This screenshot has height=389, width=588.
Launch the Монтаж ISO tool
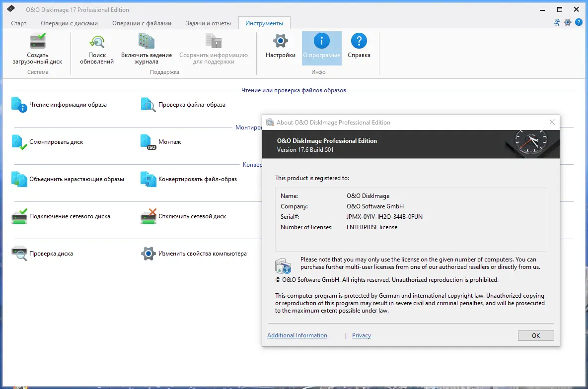tap(169, 142)
